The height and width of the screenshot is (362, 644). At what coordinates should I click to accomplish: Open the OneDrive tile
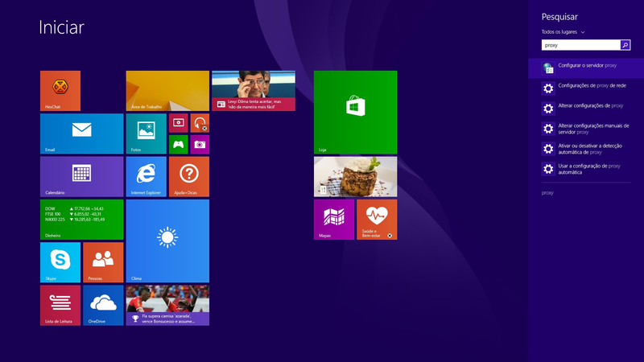click(x=103, y=306)
